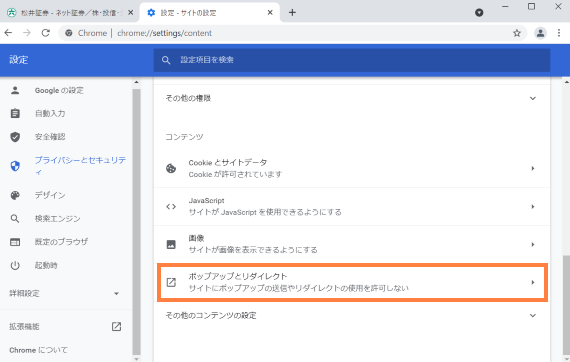Expand その他の権限 section

point(352,98)
